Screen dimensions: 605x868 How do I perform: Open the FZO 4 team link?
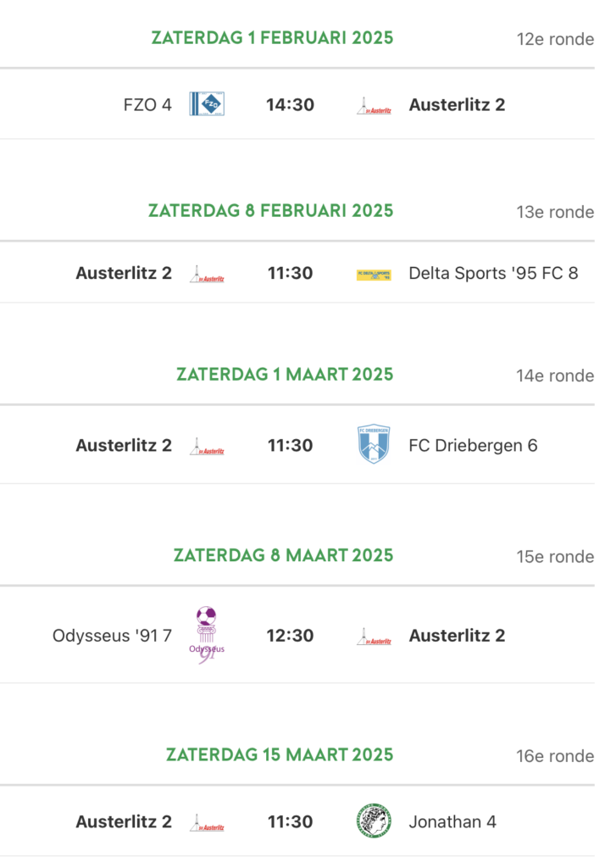pyautogui.click(x=147, y=105)
